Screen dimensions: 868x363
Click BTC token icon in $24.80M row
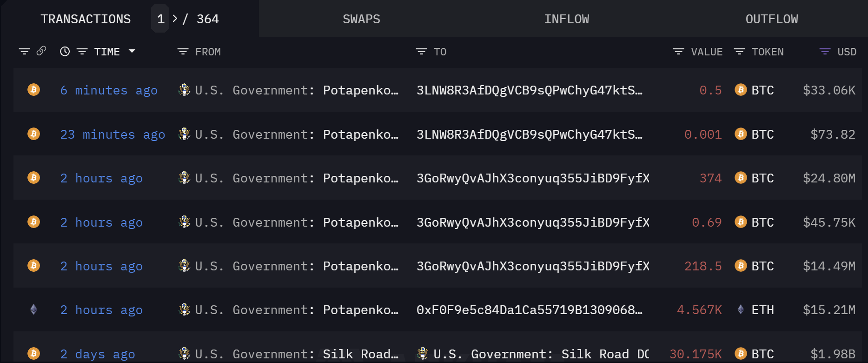tap(741, 177)
